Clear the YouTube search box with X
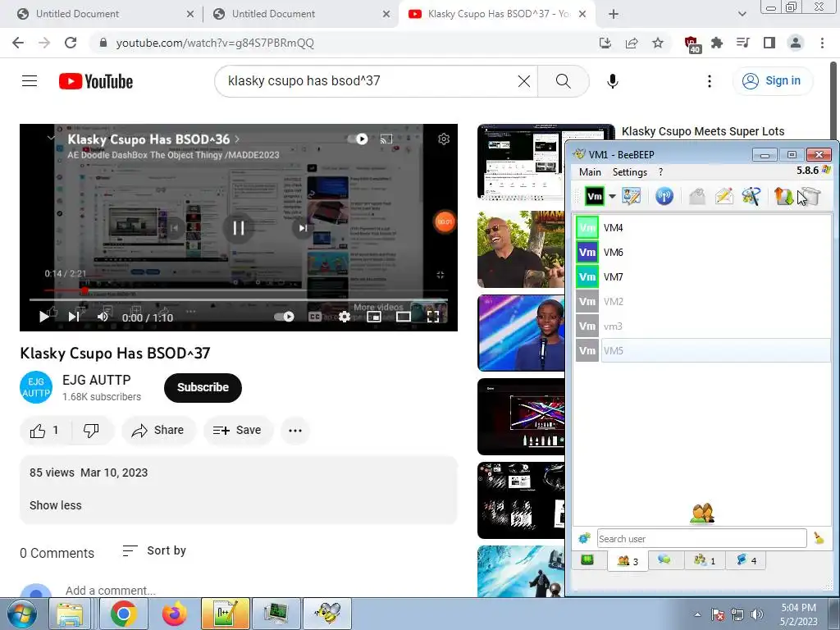Screen dimensions: 840x630 pyautogui.click(x=524, y=81)
